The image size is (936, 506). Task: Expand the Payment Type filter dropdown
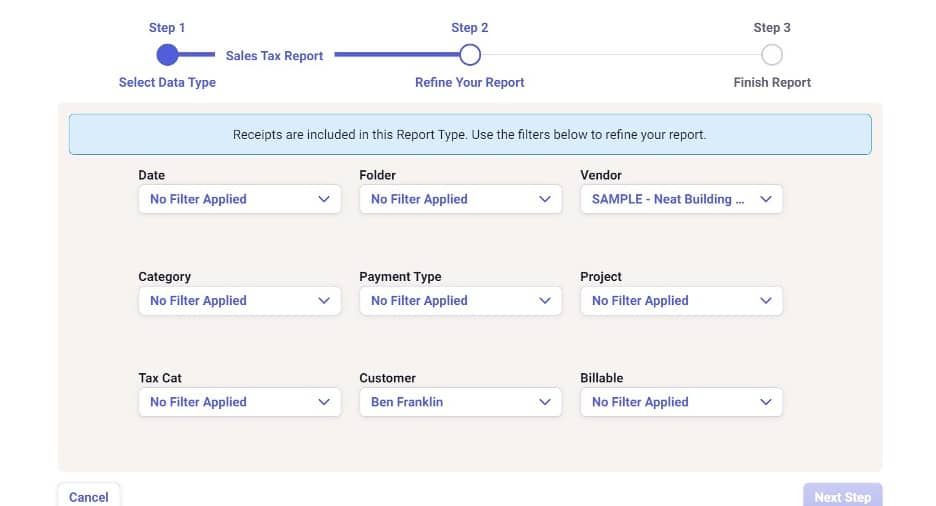[460, 301]
